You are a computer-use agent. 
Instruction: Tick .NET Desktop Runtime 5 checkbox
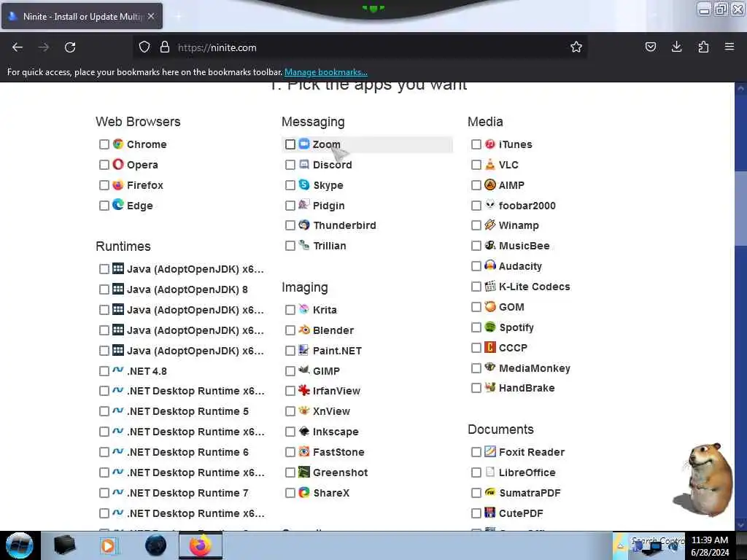[x=104, y=411]
